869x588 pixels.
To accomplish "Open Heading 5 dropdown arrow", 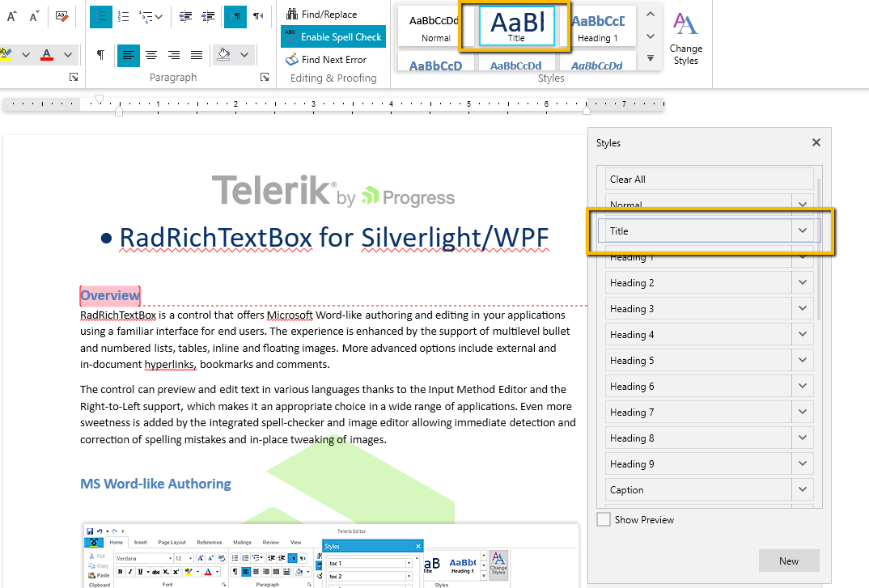I will [x=803, y=360].
